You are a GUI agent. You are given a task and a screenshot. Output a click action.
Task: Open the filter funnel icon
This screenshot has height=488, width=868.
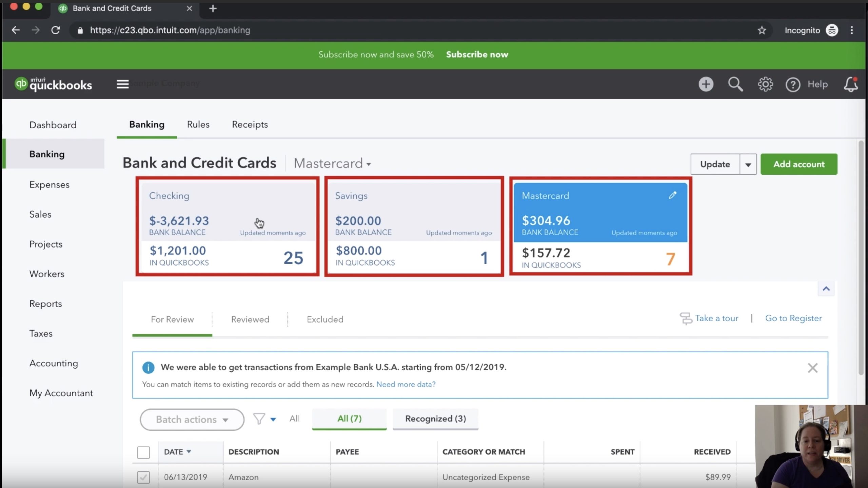[x=259, y=419]
